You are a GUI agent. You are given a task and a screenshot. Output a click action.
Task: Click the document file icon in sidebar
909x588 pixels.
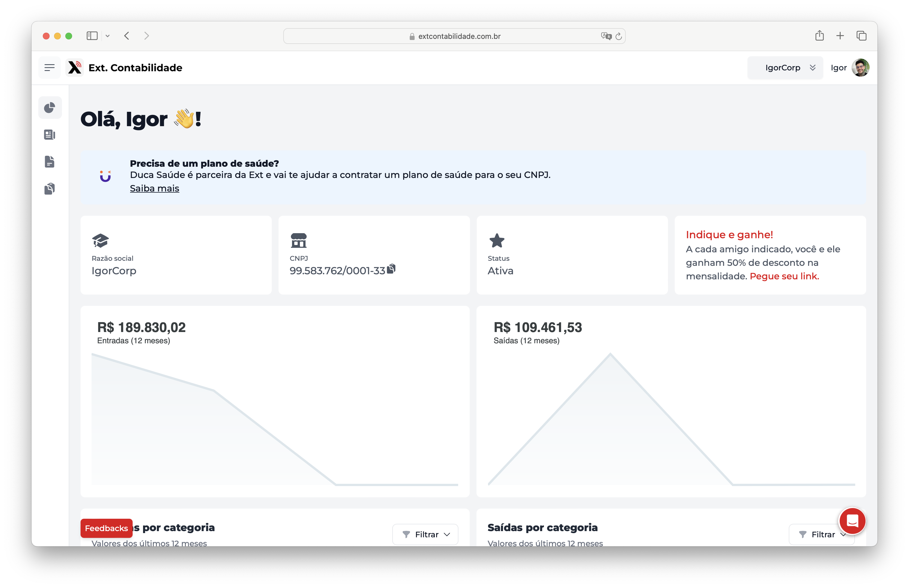coord(50,162)
